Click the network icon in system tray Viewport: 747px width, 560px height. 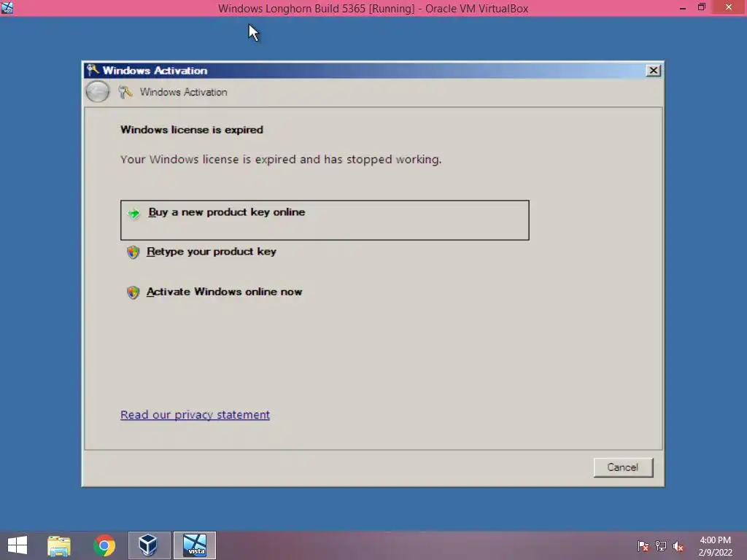pos(661,546)
